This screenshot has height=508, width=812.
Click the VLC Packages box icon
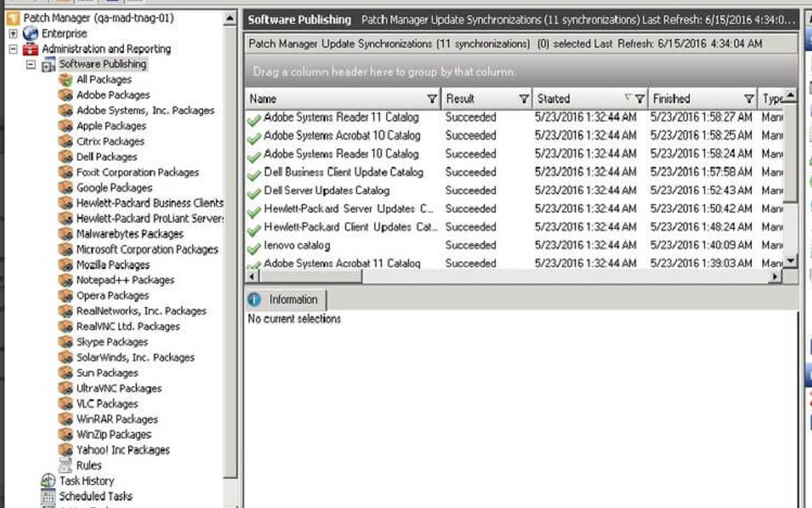pos(65,404)
